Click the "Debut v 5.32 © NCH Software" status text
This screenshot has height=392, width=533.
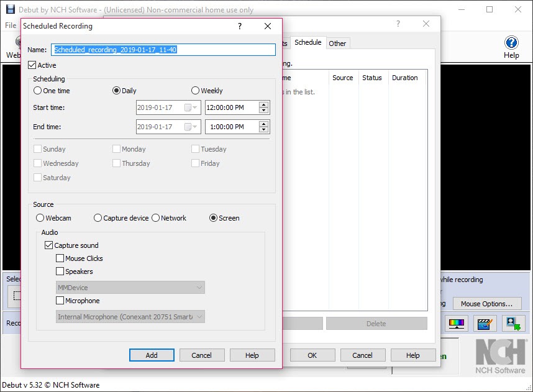(x=51, y=385)
